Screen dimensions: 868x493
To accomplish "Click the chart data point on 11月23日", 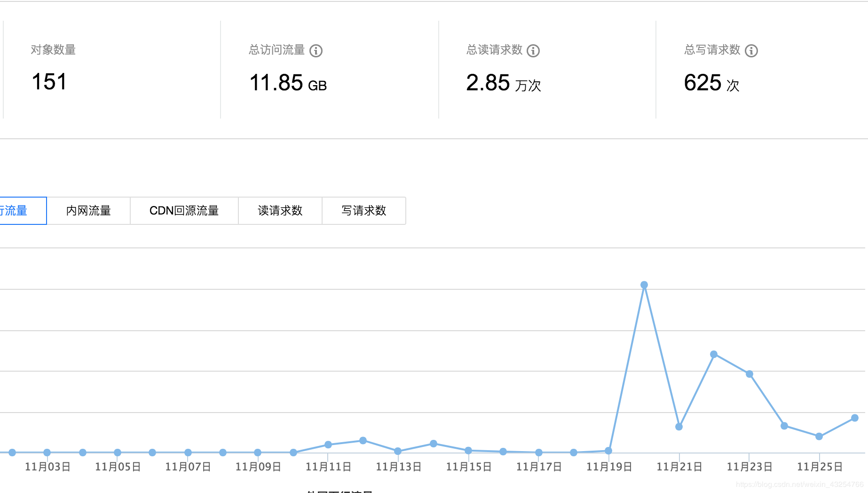I will point(750,374).
